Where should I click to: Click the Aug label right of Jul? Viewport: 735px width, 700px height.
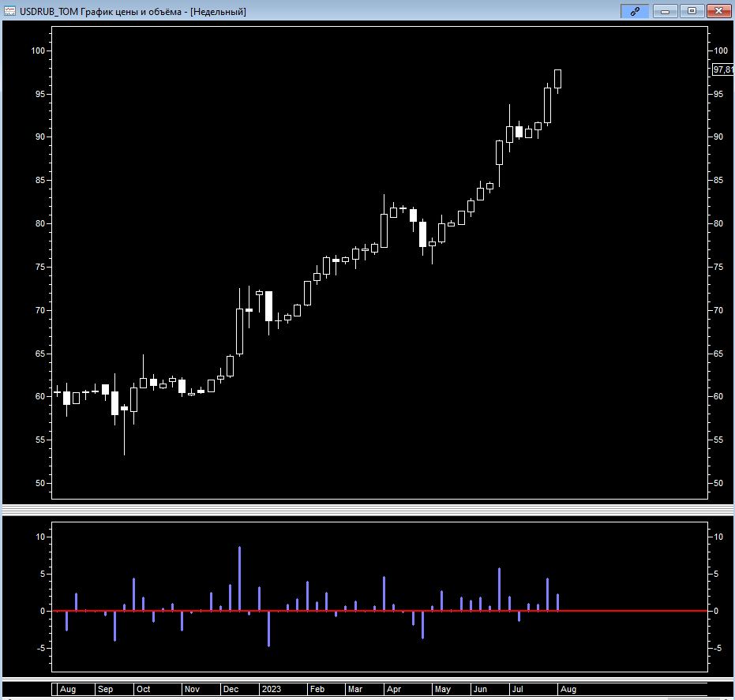(x=568, y=689)
